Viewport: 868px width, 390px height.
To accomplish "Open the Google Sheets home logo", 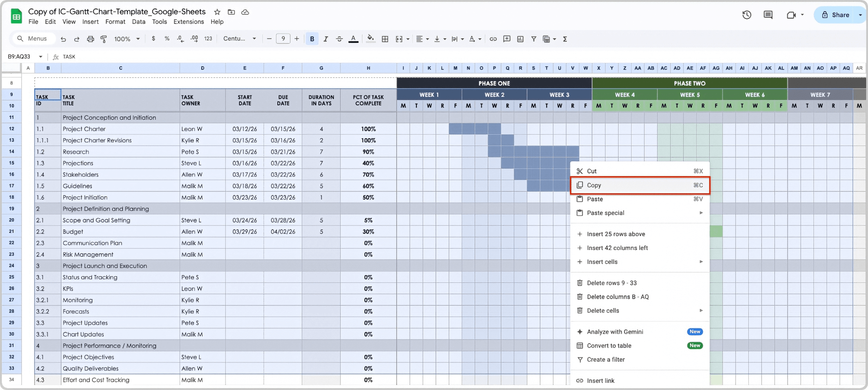I will (17, 17).
